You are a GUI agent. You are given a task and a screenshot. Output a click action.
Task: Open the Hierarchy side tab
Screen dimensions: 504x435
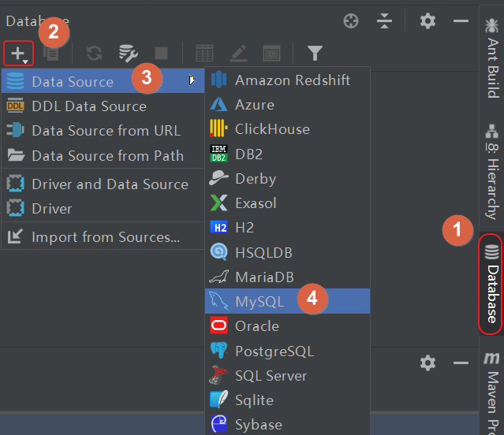tap(492, 172)
